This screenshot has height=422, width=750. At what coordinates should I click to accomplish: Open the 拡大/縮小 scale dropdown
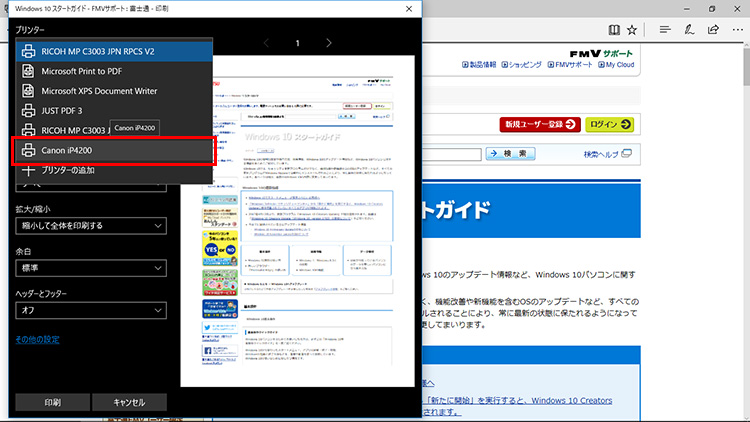coord(90,226)
